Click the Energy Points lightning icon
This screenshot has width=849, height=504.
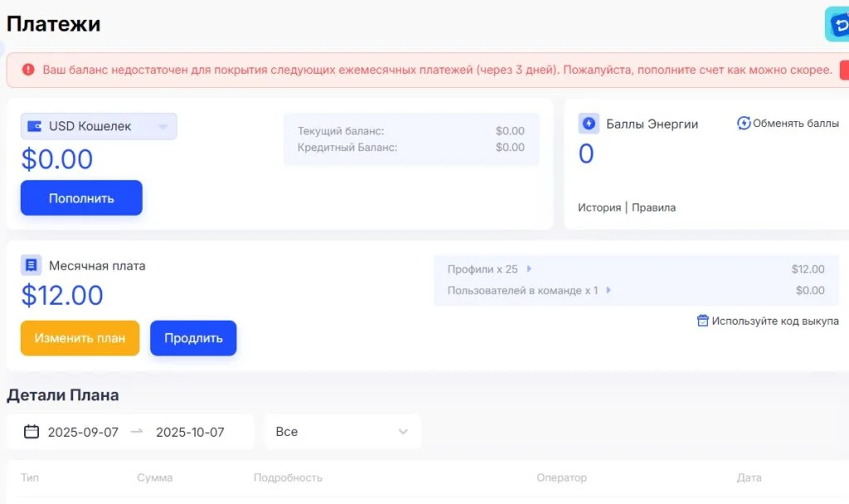point(589,124)
